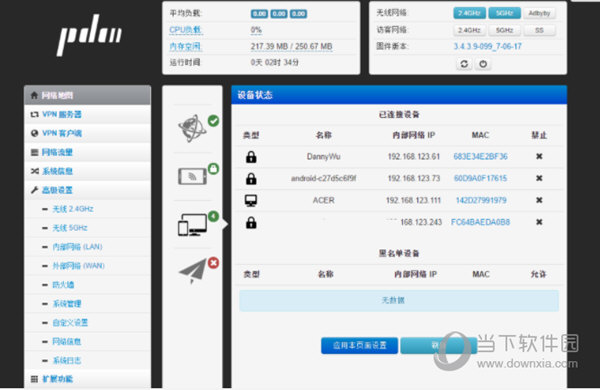Toggle guest network 5GHz button
The height and width of the screenshot is (390, 600).
tap(504, 30)
